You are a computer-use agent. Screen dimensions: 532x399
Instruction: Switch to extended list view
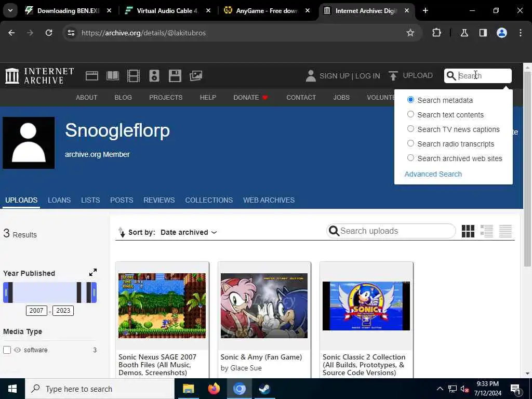click(x=486, y=231)
